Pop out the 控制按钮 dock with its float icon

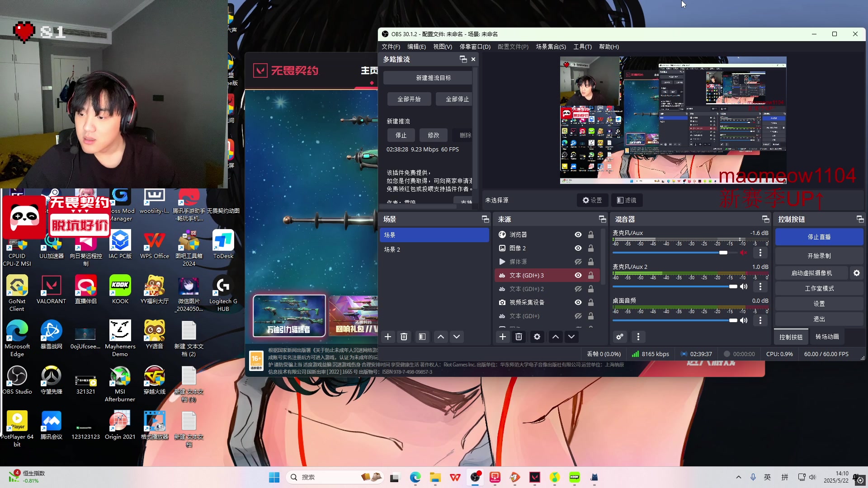click(x=860, y=219)
